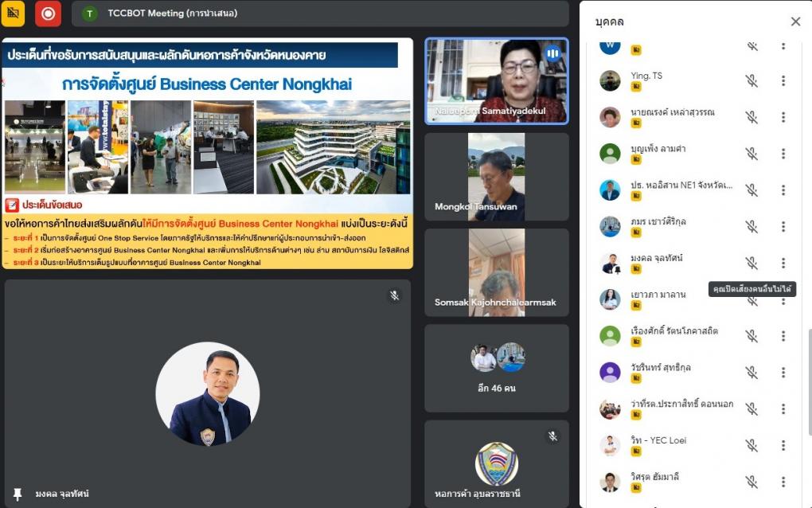The image size is (812, 508).
Task: Click the green avatar of บุญเพ็ง ลามคำ
Action: click(x=610, y=154)
